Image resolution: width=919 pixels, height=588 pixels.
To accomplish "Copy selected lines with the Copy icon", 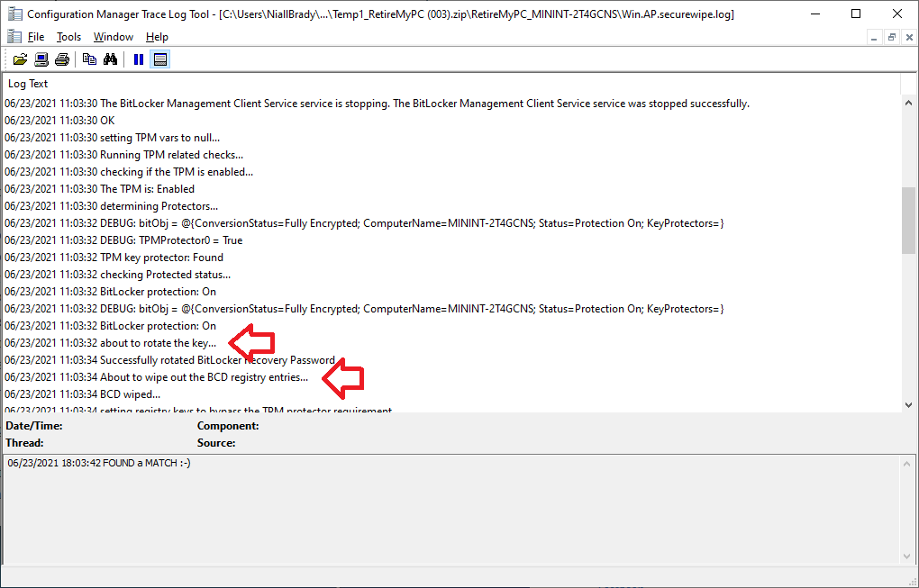I will click(x=90, y=59).
